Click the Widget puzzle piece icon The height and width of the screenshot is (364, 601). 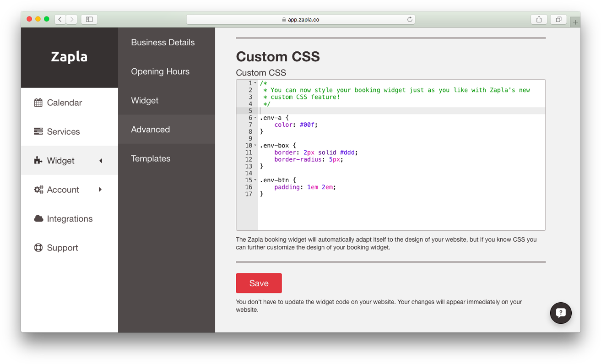pos(38,160)
